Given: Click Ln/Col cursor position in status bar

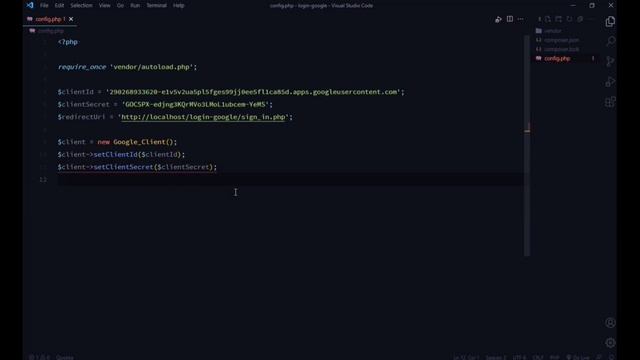Looking at the screenshot, I should click(x=466, y=357).
